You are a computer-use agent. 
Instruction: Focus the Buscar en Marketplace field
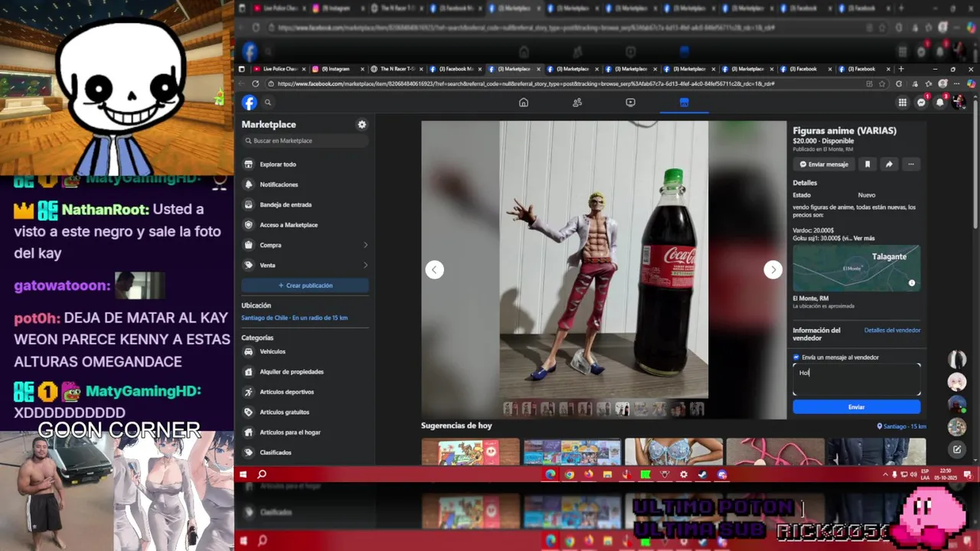[305, 141]
